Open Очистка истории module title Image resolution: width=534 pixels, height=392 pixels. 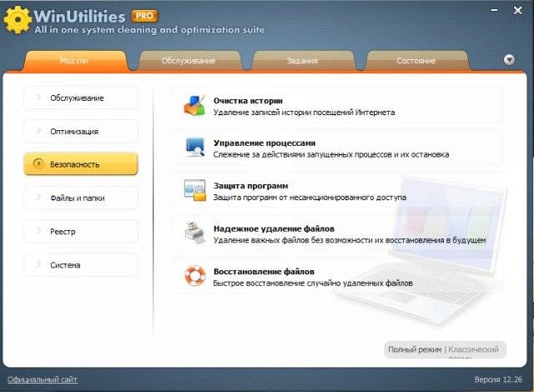(248, 101)
